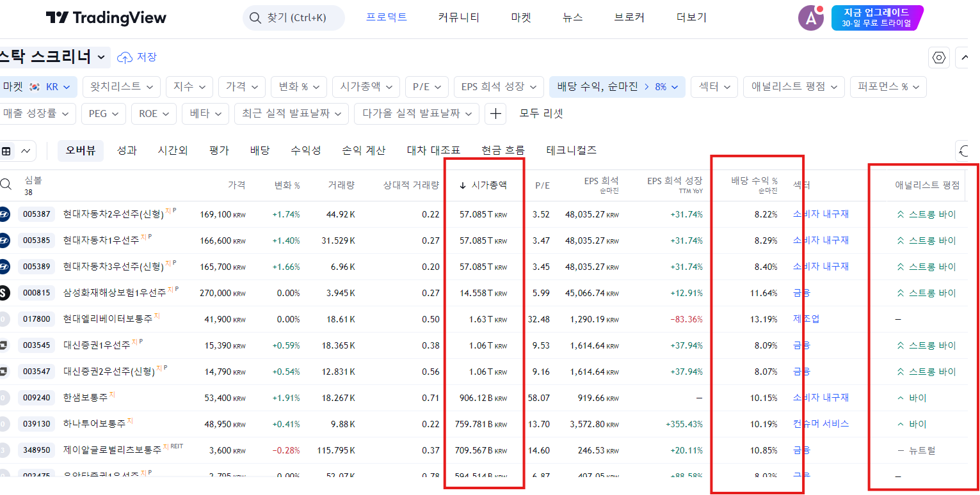This screenshot has width=980, height=495.
Task: Click the table view layout icon
Action: pyautogui.click(x=6, y=152)
